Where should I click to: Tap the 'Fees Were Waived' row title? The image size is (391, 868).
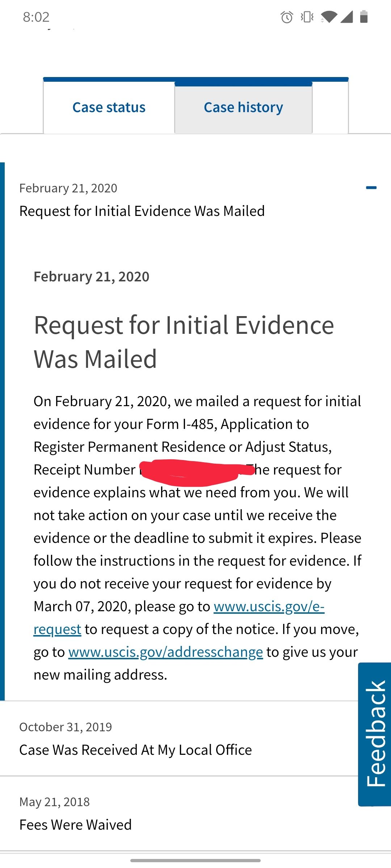click(75, 825)
